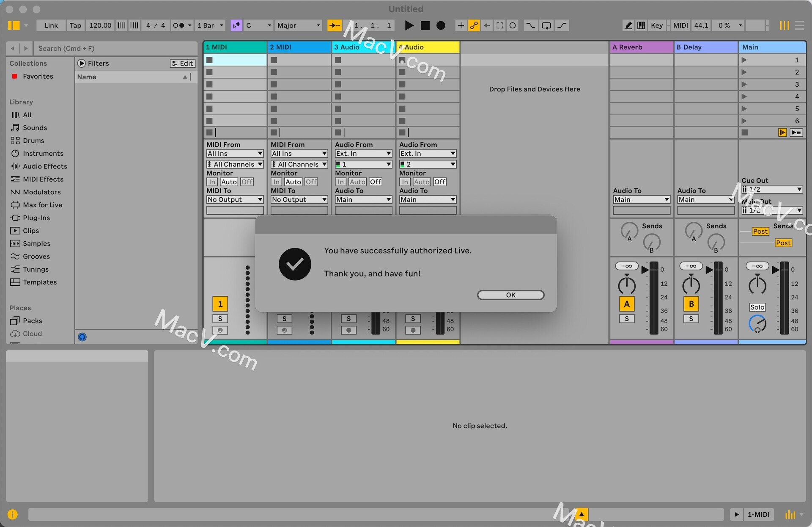Open the 1 Bar quantization dropdown
The image size is (812, 527).
click(210, 25)
